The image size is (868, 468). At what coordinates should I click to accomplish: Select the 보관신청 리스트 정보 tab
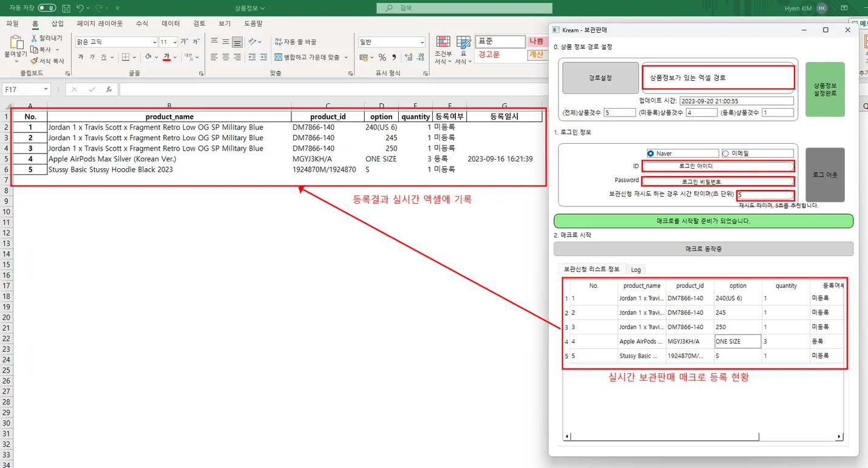pyautogui.click(x=592, y=269)
